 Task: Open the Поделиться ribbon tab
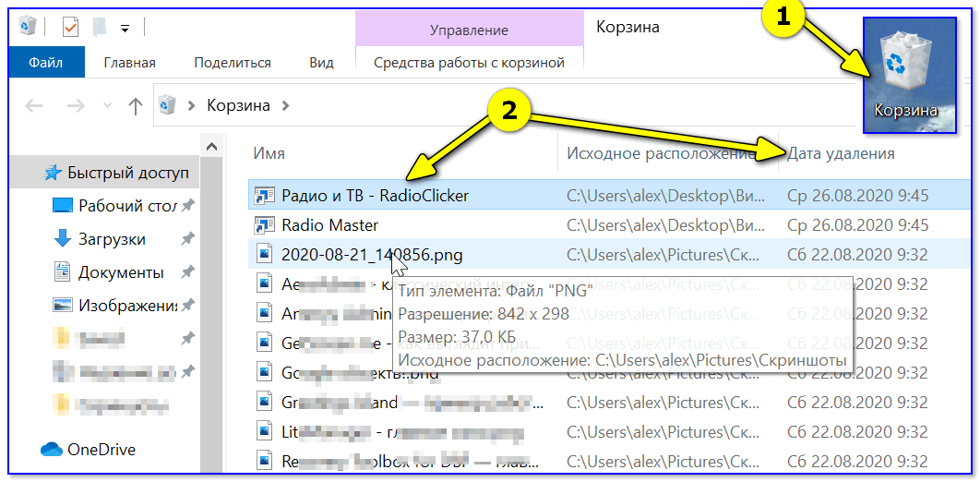point(232,63)
